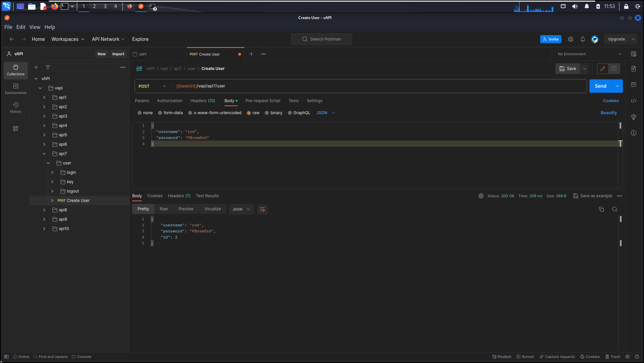Viewport: 644px width, 363px height.
Task: Show the Raw response view
Action: 164,209
